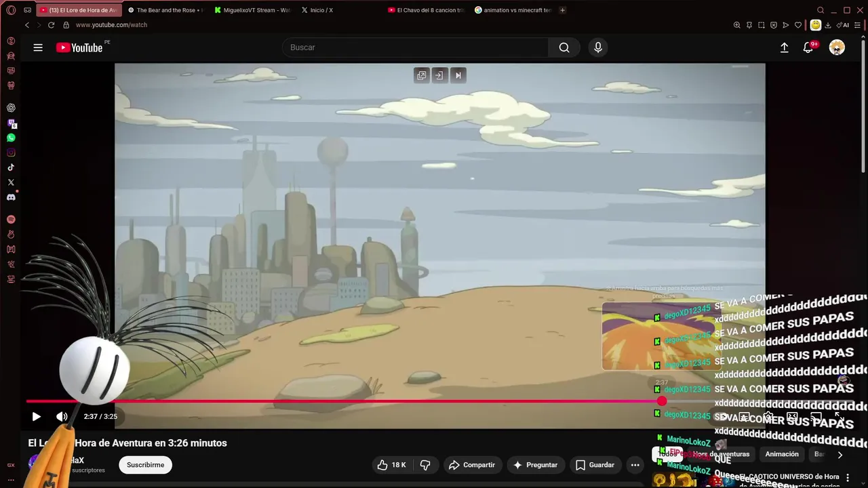Click the YouTube search magnifier button

pyautogui.click(x=564, y=47)
